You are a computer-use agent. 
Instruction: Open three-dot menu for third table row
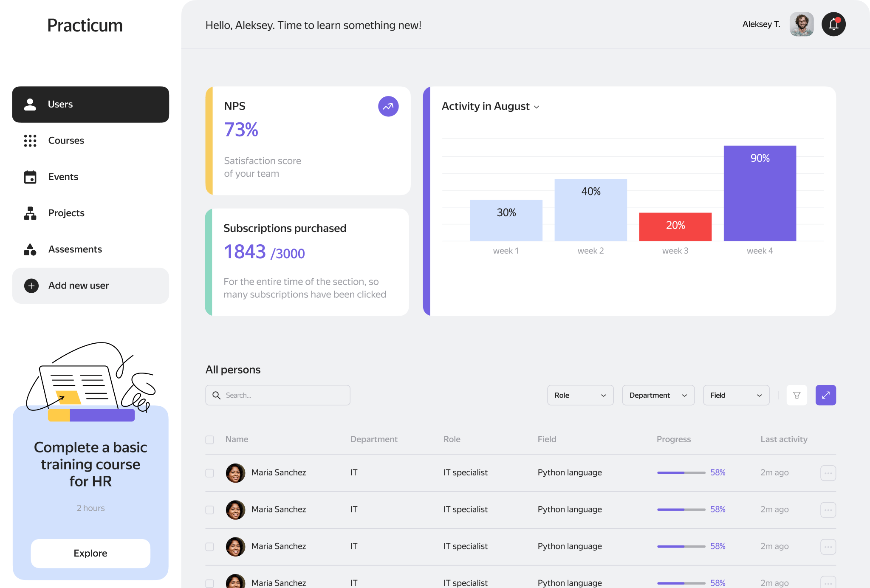click(x=828, y=547)
